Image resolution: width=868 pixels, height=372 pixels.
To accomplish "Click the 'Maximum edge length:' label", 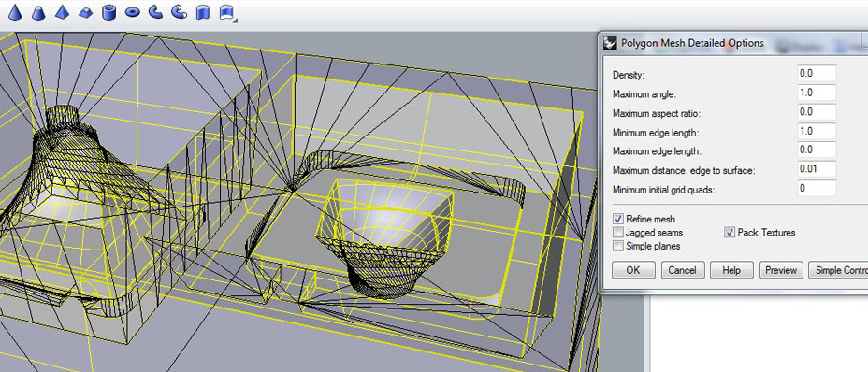I will click(x=658, y=151).
